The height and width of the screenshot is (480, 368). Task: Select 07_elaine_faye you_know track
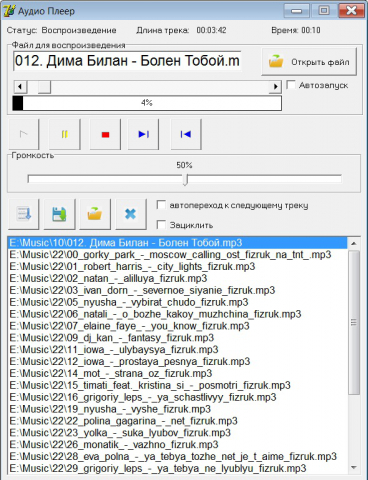click(x=177, y=326)
